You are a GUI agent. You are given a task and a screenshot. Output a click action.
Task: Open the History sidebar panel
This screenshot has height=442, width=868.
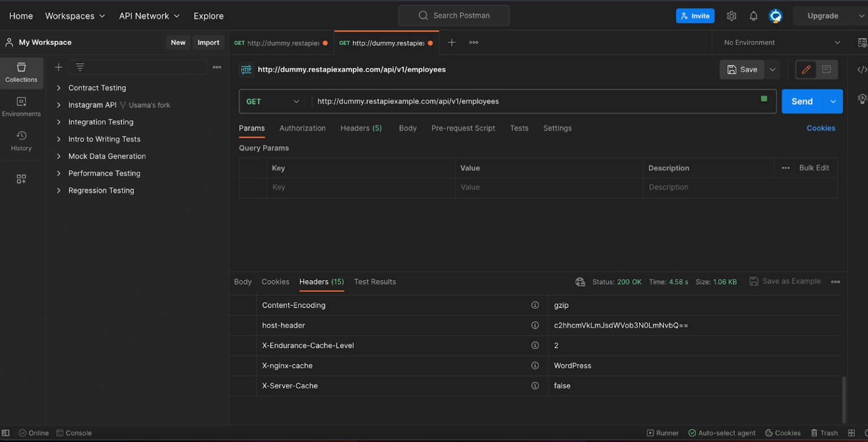click(21, 141)
